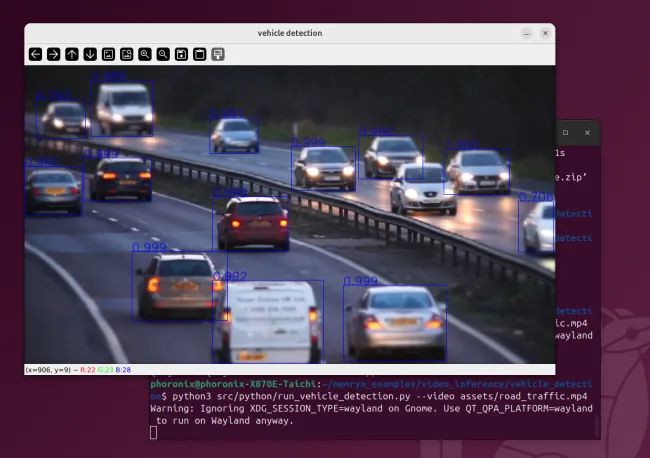Zoom out with the magnifier minus icon
The image size is (650, 458).
pos(163,54)
